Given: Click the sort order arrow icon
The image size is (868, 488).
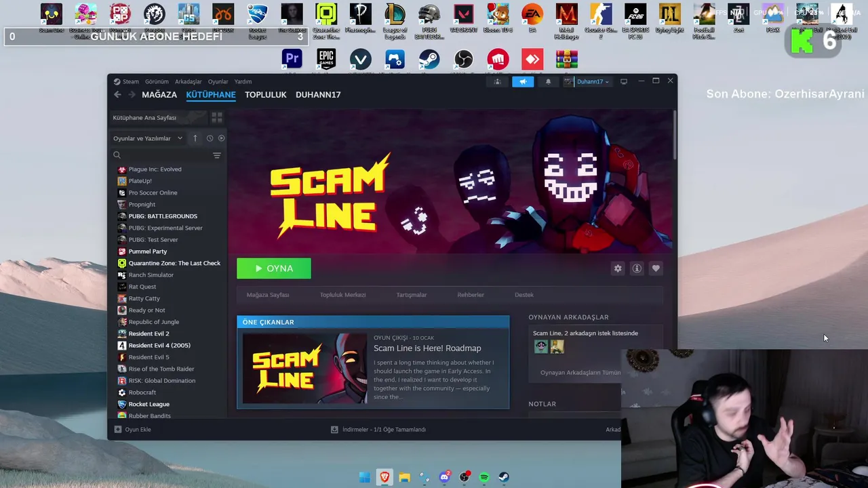Looking at the screenshot, I should [195, 138].
